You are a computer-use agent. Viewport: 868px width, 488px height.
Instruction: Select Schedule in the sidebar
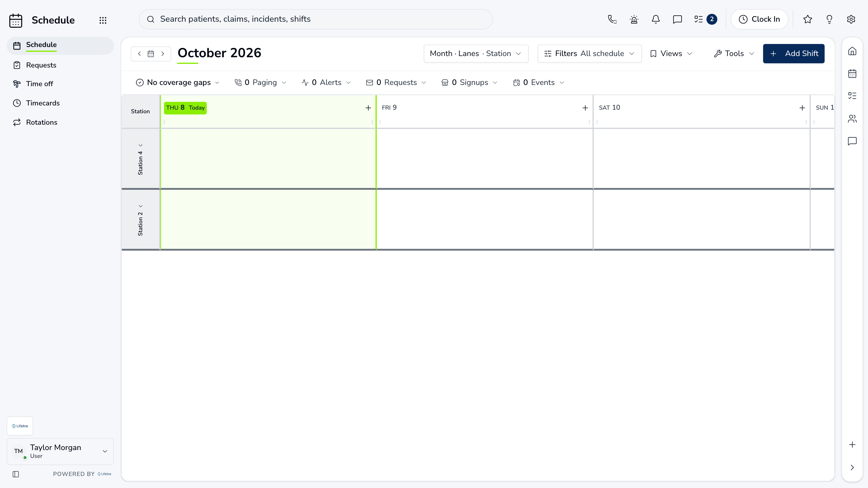tap(60, 45)
